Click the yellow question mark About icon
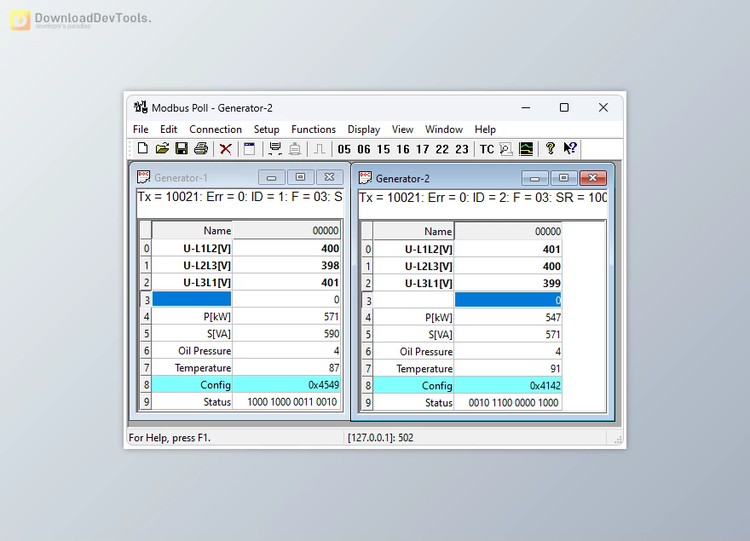Viewport: 750px width, 541px height. 550,148
